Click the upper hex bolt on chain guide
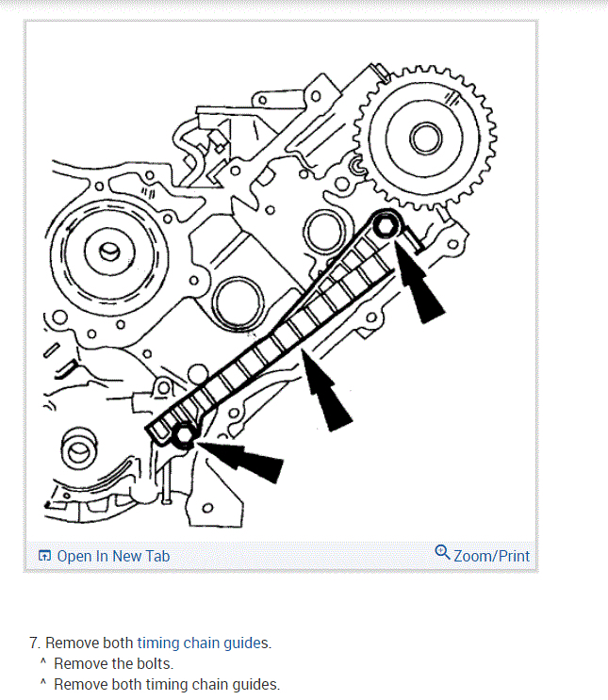608x700 pixels. coord(386,226)
